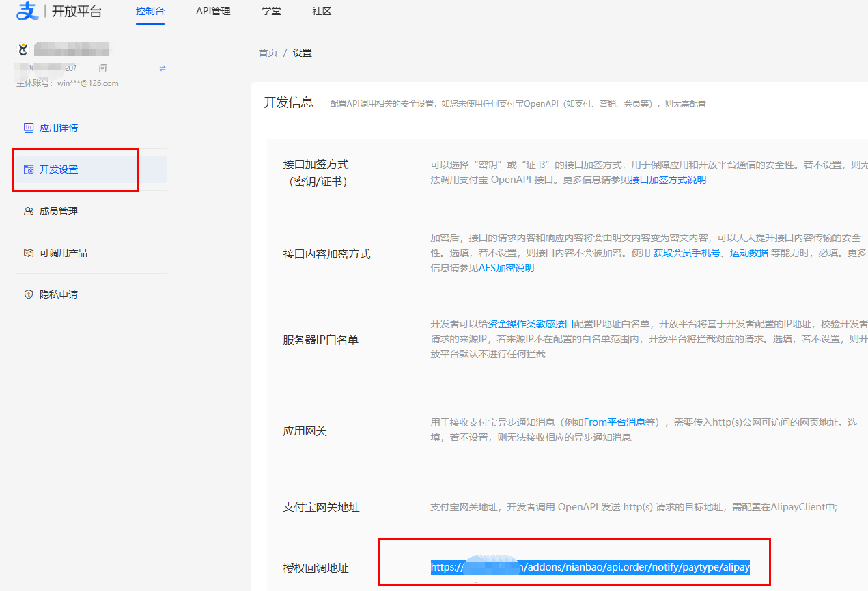The width and height of the screenshot is (868, 591).
Task: Click the 应用详情 chart icon
Action: [29, 128]
